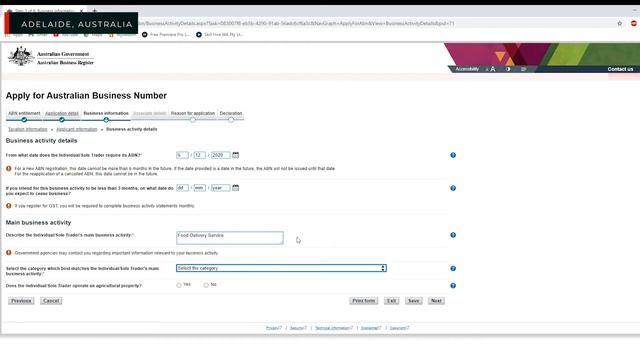Open help icon for cease business date
Viewport: 640px width, 360px height.
pyautogui.click(x=453, y=188)
